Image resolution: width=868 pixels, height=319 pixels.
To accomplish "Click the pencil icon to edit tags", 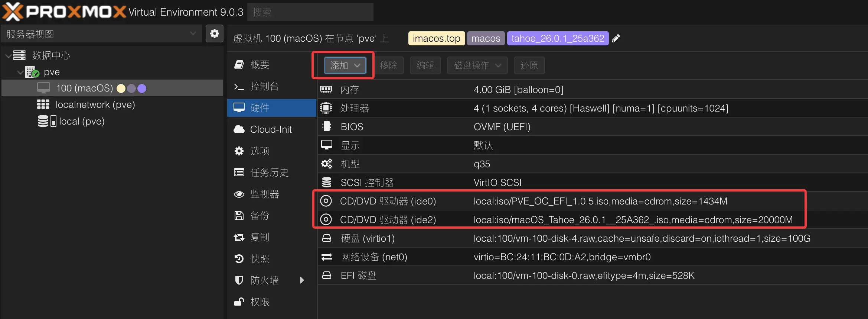I will (616, 38).
